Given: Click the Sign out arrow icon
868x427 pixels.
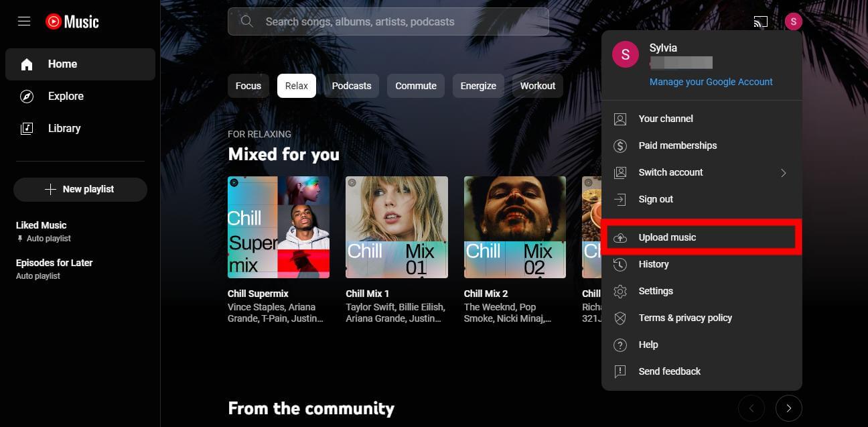Looking at the screenshot, I should pos(620,199).
